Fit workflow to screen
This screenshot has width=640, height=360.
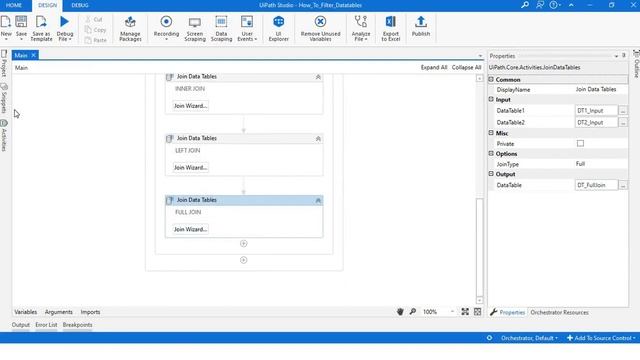click(x=465, y=311)
